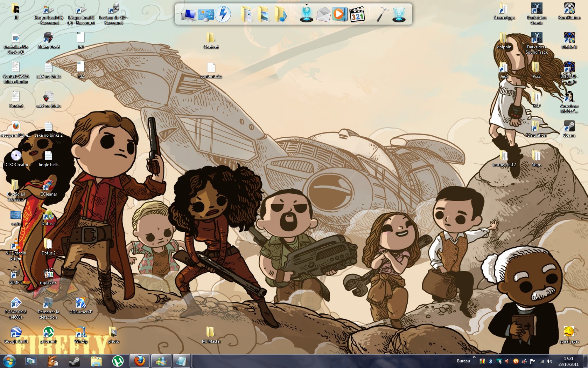Open the Bluetooth tray icon
Screen dimensions: 588x368
coord(490,361)
